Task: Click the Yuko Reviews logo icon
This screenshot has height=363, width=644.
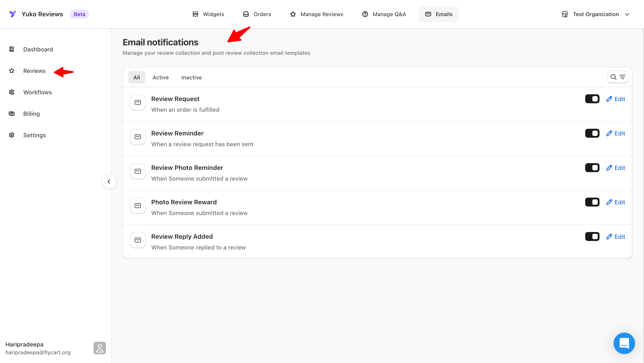Action: click(13, 14)
